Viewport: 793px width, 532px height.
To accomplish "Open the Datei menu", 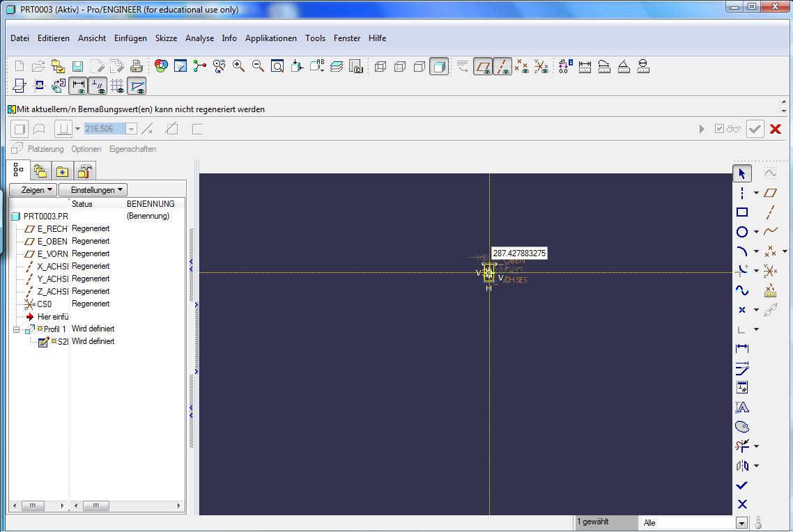I will [x=20, y=38].
